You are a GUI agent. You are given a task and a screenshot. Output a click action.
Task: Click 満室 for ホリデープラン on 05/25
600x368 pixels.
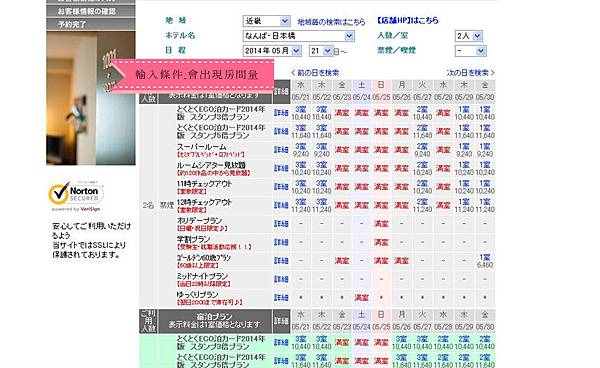[x=382, y=224]
